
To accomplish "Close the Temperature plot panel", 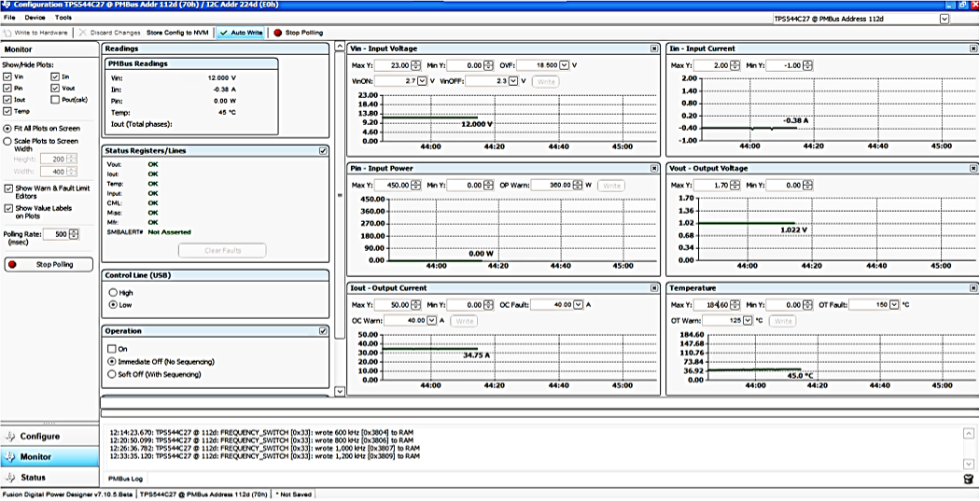I will tap(973, 288).
